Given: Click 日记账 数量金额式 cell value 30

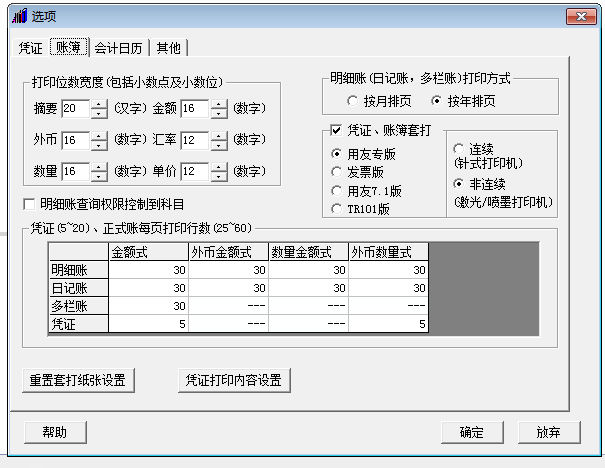Looking at the screenshot, I should pos(308,288).
